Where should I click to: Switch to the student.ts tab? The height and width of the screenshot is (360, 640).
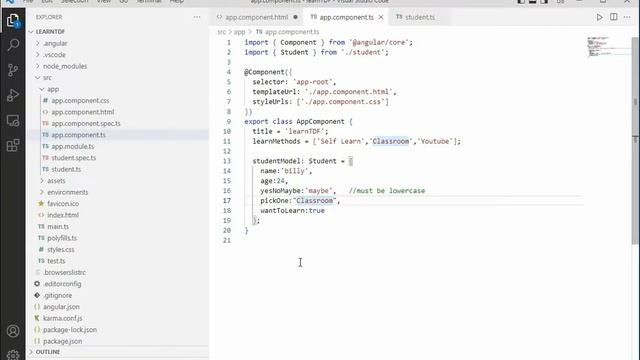click(x=419, y=17)
